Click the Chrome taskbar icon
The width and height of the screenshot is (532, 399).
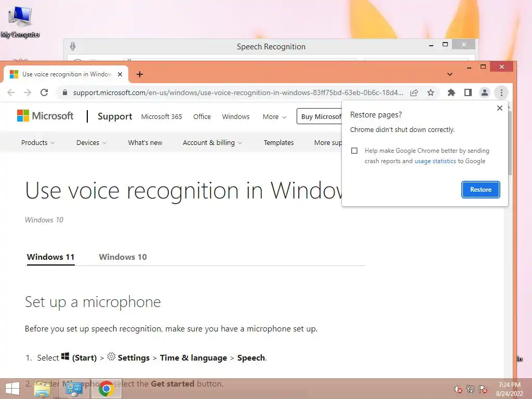[x=106, y=389]
